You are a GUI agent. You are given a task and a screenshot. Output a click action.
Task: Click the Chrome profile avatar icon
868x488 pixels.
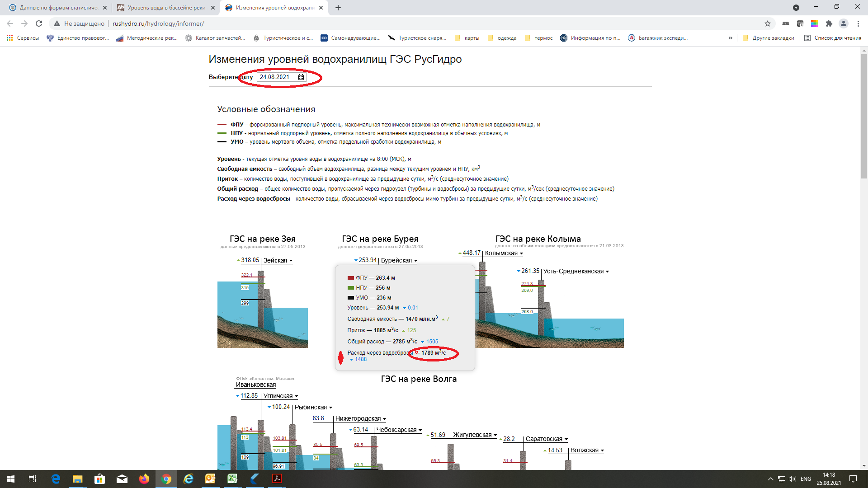(843, 23)
